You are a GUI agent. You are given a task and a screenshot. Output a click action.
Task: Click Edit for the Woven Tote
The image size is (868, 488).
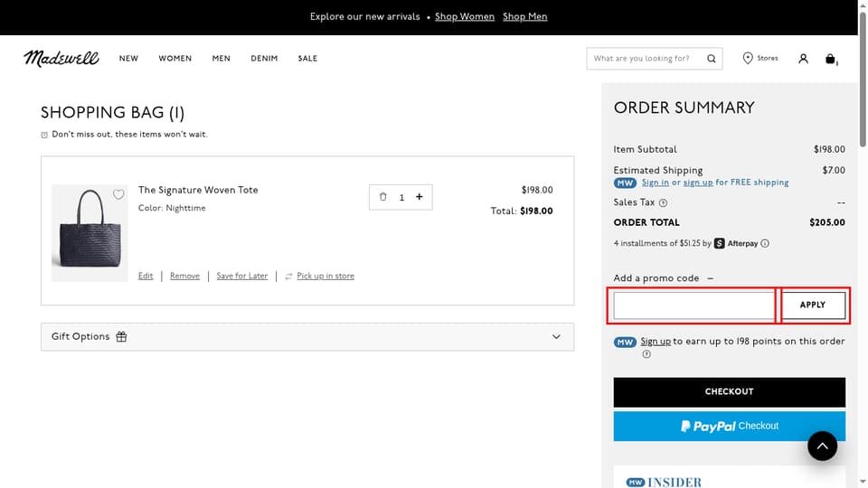point(146,277)
